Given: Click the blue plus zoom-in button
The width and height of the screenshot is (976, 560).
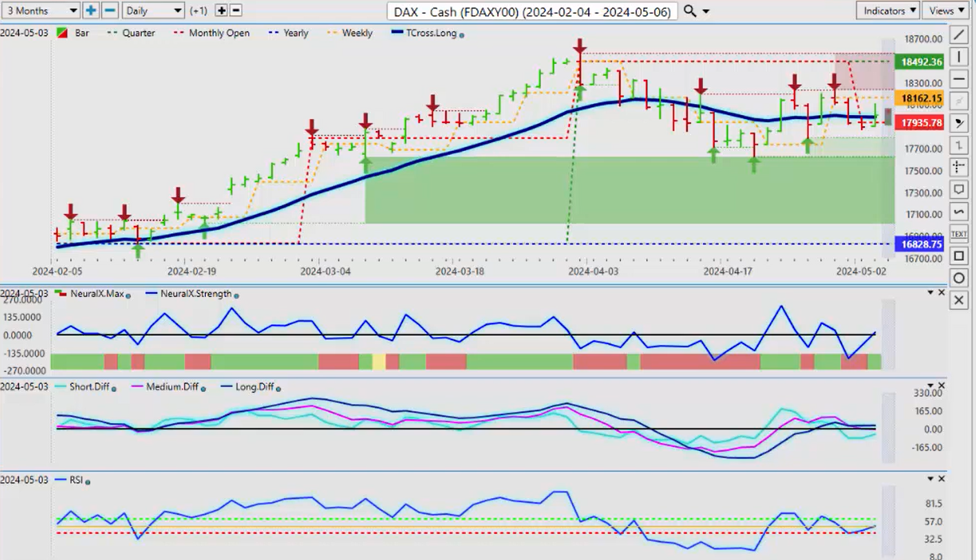Looking at the screenshot, I should [91, 10].
